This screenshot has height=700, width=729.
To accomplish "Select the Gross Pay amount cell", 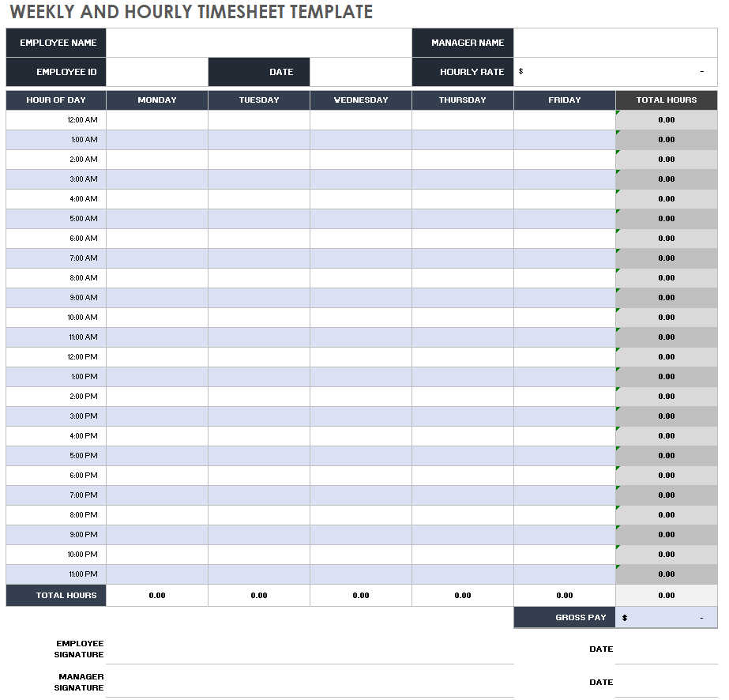I will [x=667, y=618].
